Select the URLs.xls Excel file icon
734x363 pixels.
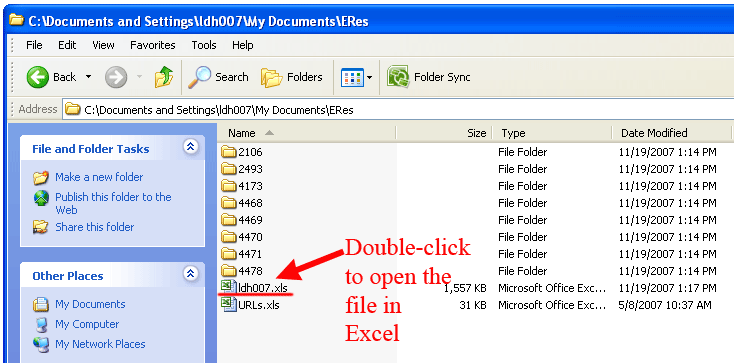point(228,304)
